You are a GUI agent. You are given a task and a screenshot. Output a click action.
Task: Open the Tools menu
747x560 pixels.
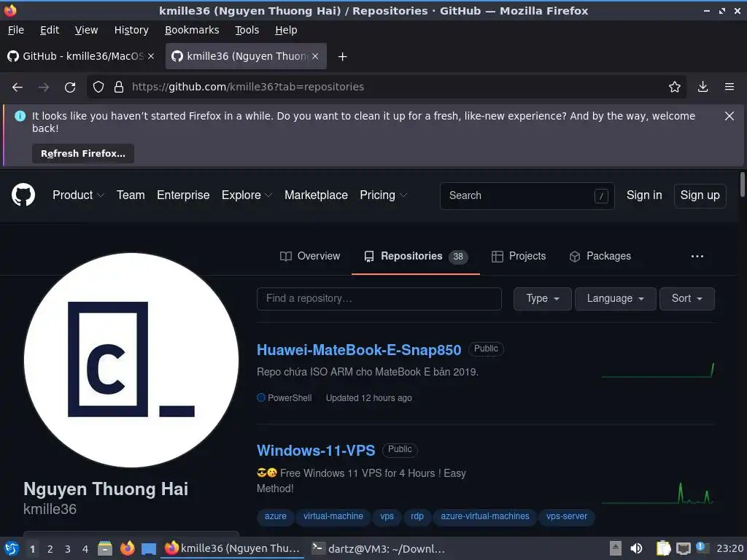[x=247, y=30]
